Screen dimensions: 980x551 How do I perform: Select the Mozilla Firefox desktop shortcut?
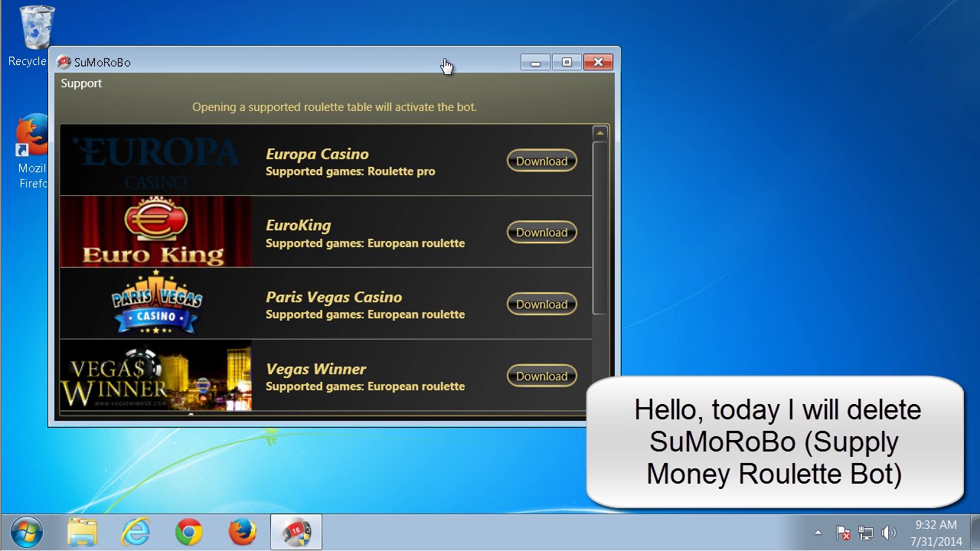(x=34, y=152)
